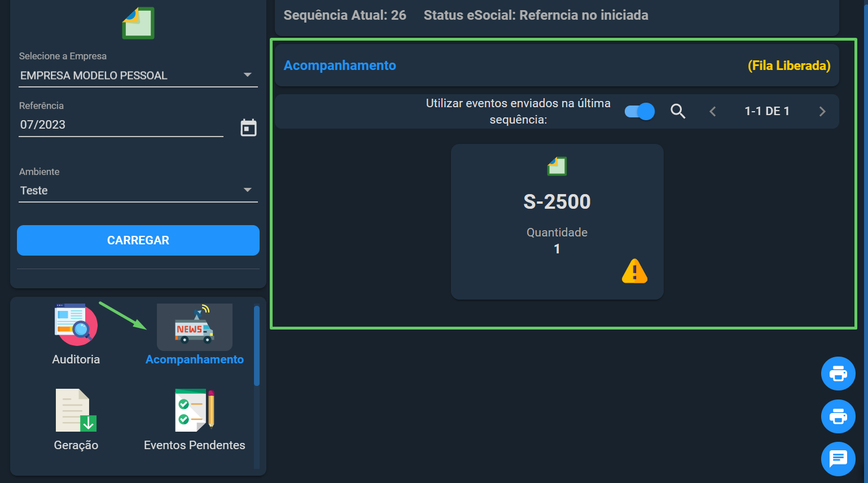Viewport: 868px width, 483px height.
Task: Toggle 'Utilizar eventos enviados na última sequência'
Action: [639, 111]
